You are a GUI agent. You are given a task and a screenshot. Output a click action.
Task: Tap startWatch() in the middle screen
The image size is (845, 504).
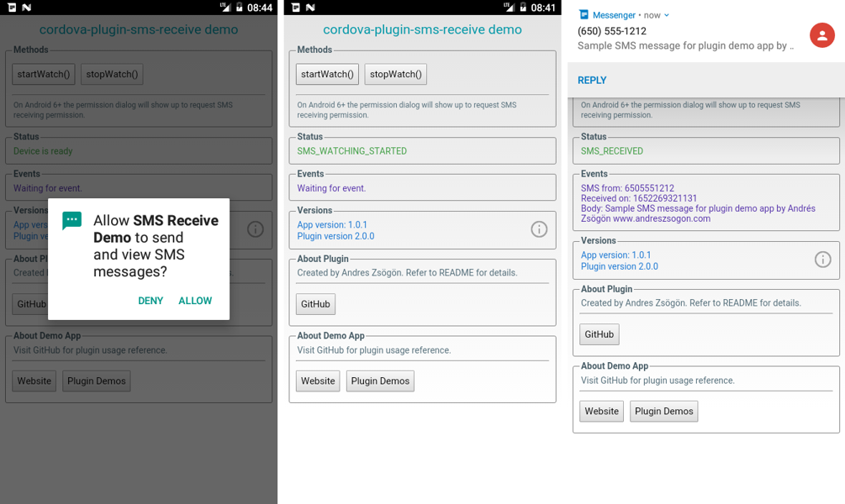coord(327,74)
